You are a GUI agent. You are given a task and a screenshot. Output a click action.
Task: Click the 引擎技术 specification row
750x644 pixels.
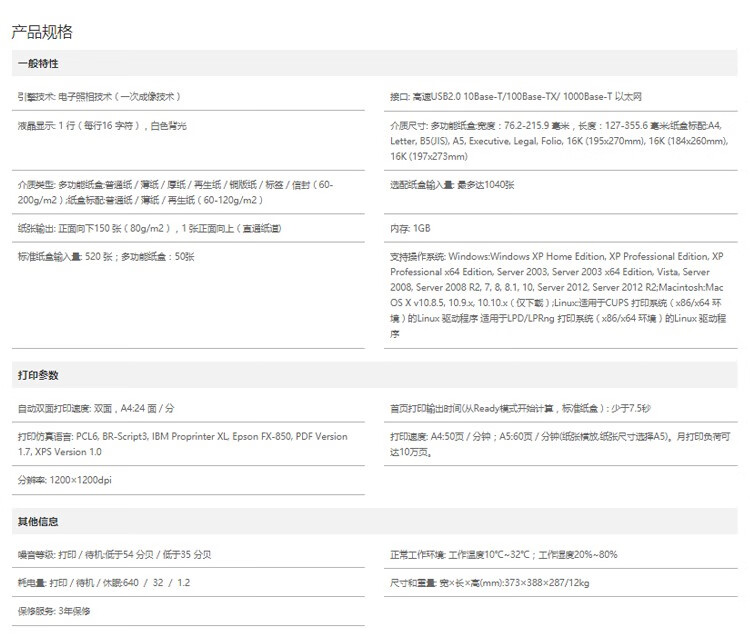pyautogui.click(x=99, y=97)
